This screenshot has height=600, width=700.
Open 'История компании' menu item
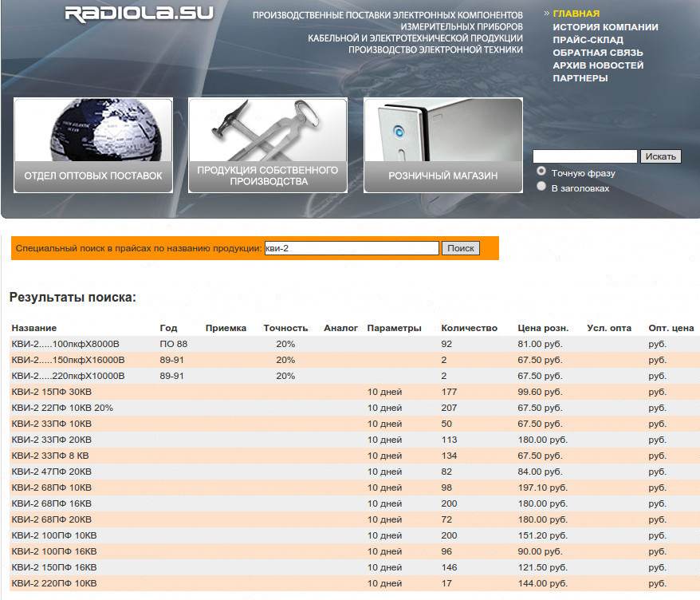coord(605,27)
